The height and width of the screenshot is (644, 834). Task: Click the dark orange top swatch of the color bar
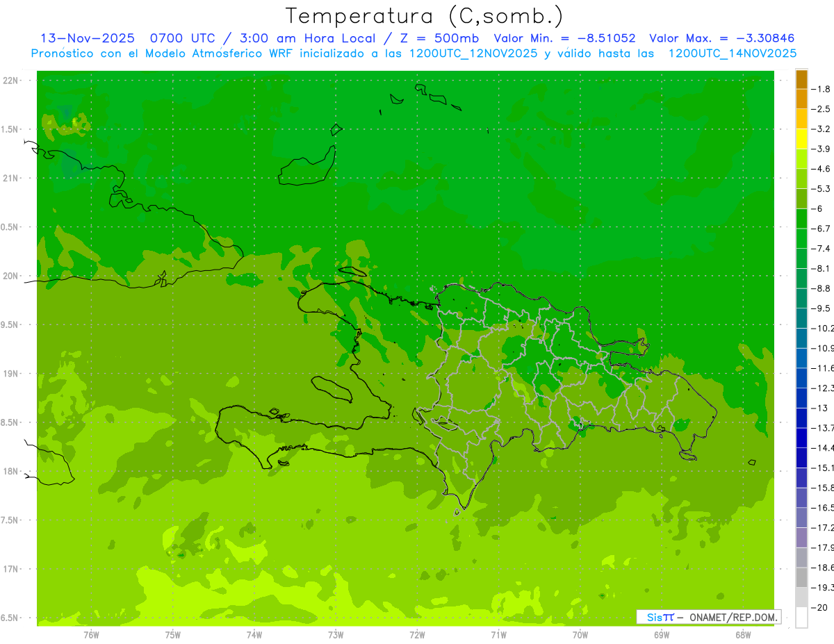coord(801,80)
